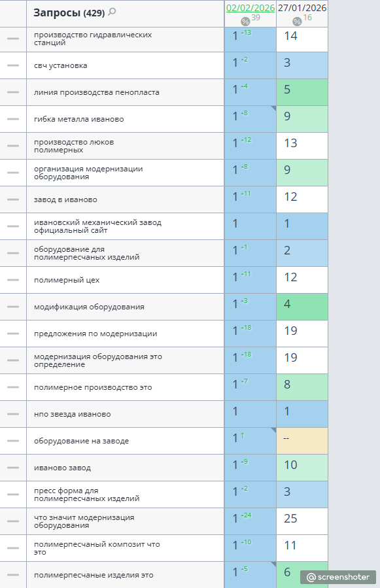This screenshot has width=380, height=588.
Task: Click percent icon under 02/02/2026 date
Action: (x=245, y=22)
